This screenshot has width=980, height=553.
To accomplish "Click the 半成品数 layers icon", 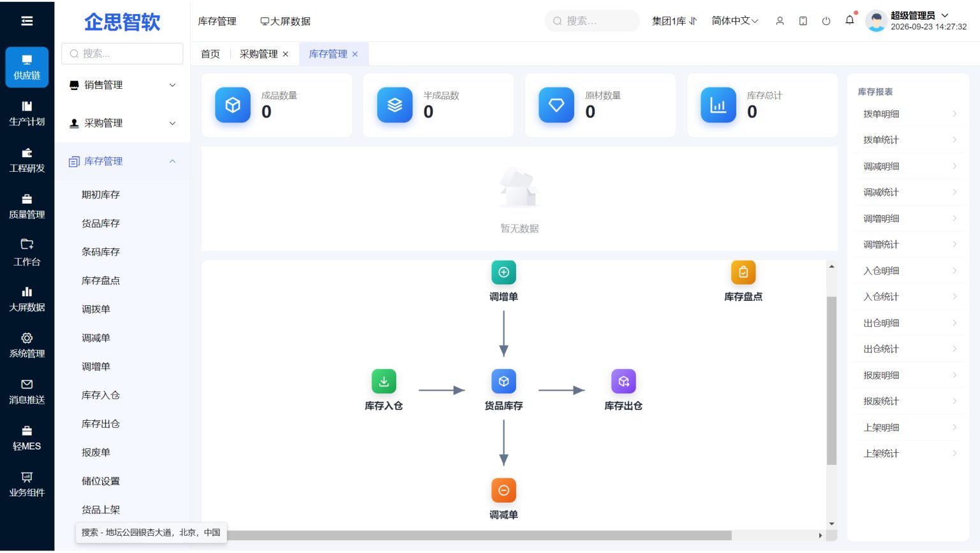I will (395, 105).
